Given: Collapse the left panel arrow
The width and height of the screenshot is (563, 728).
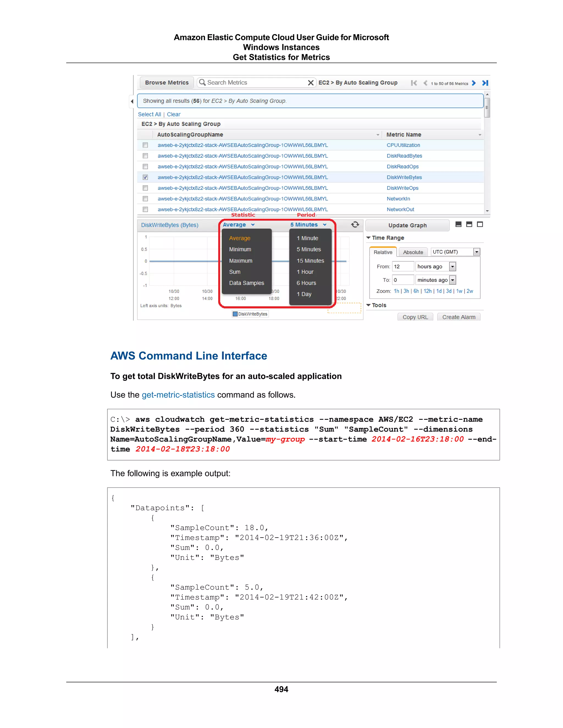Looking at the screenshot, I should click(132, 101).
